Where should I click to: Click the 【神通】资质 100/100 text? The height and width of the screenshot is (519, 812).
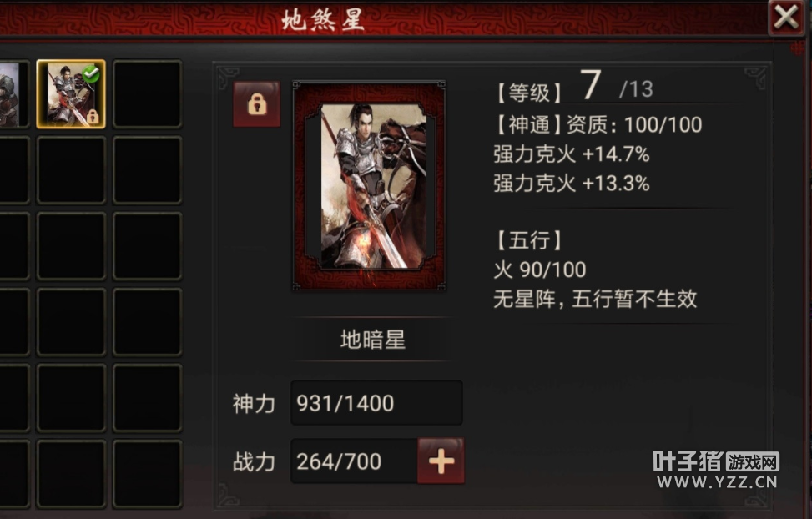598,125
